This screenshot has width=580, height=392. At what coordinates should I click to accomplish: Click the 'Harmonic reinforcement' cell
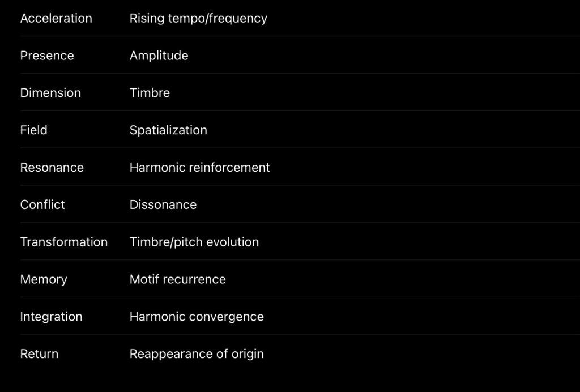(x=200, y=168)
